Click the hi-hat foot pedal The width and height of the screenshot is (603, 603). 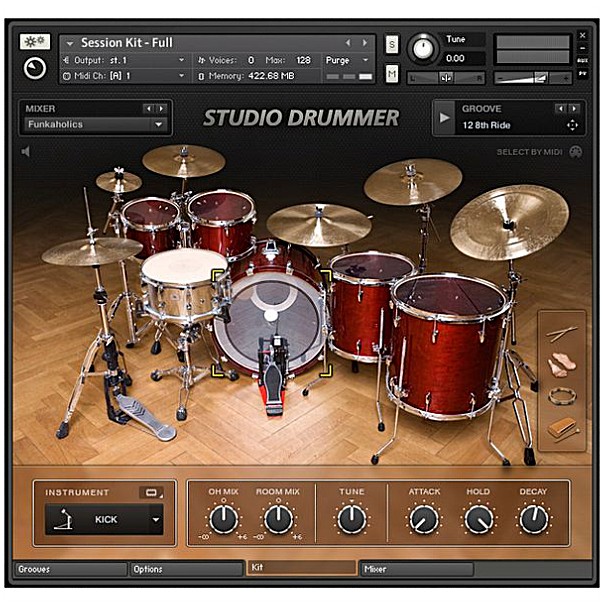pos(145,419)
